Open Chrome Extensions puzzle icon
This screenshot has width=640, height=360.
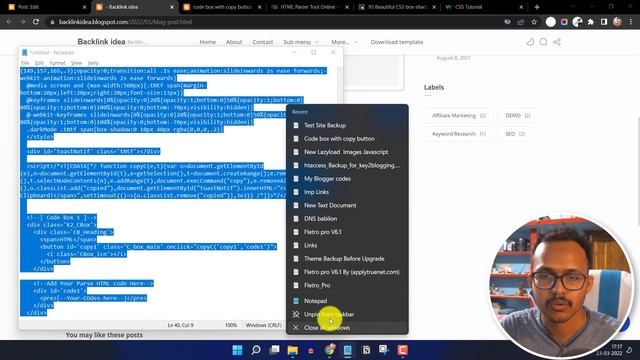tap(591, 22)
